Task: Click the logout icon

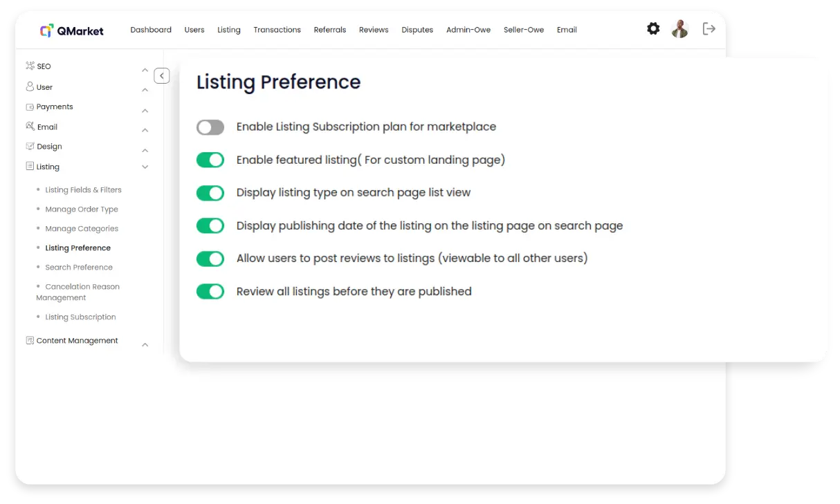Action: tap(709, 29)
